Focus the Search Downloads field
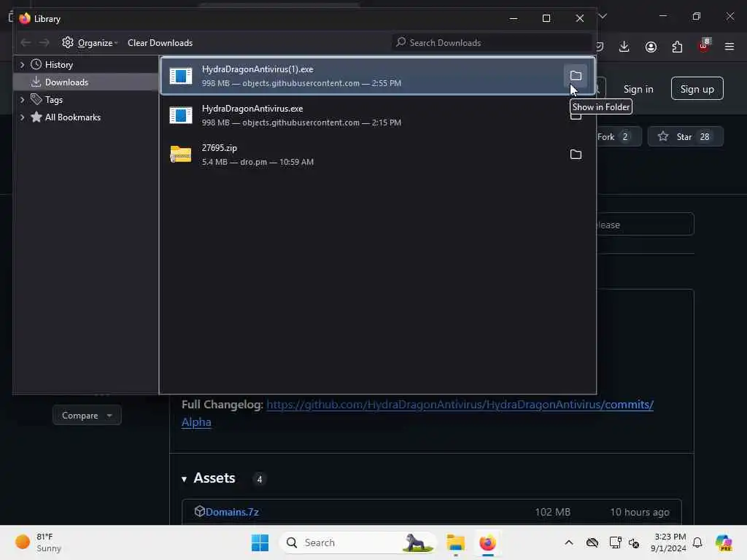This screenshot has height=560, width=747. point(492,43)
